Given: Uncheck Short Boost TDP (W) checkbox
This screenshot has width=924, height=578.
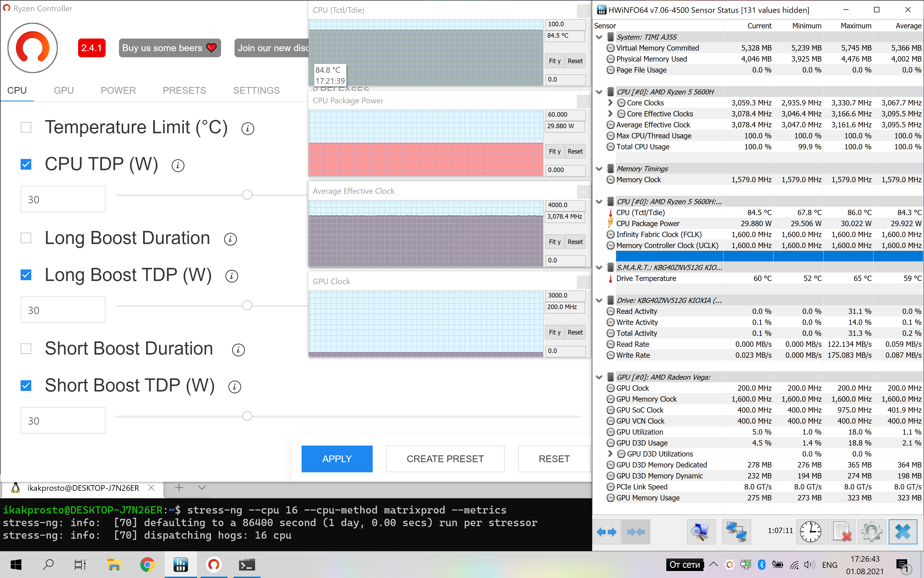Looking at the screenshot, I should (26, 385).
